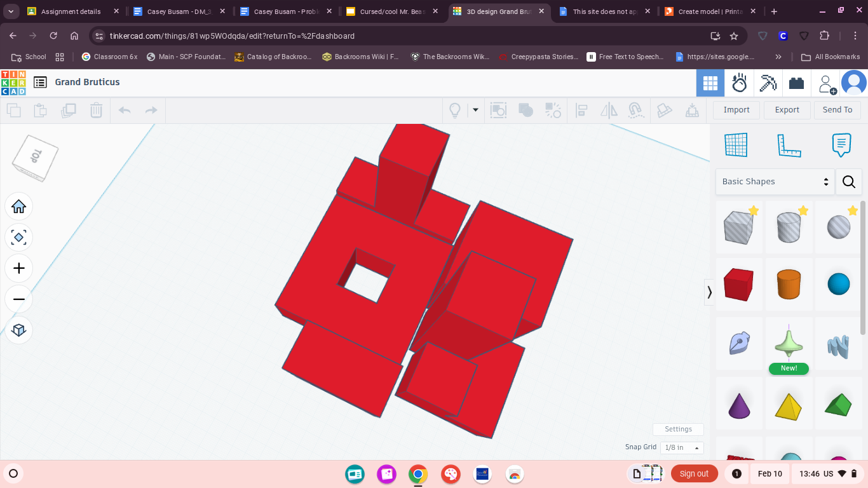Click the Ungroup icon
Screen dimensions: 868x488
point(553,110)
